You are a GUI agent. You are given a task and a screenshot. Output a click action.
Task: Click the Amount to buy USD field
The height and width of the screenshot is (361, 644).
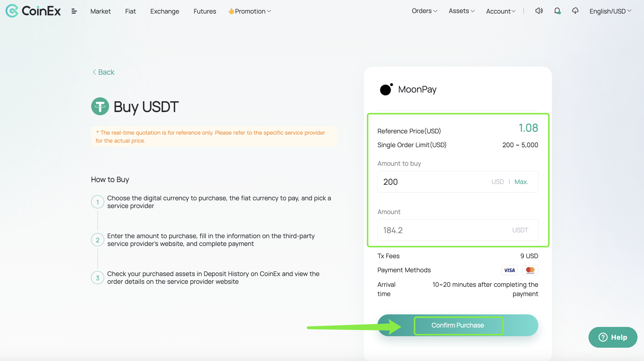click(x=458, y=182)
